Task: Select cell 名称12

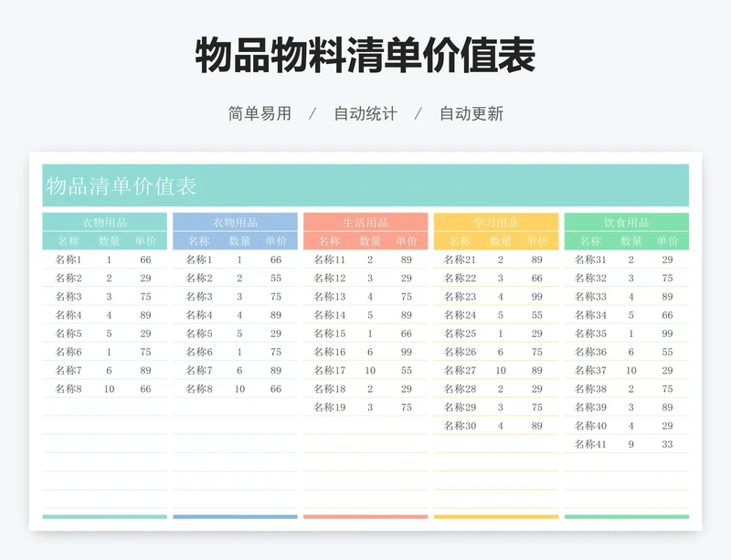Action: (x=330, y=279)
